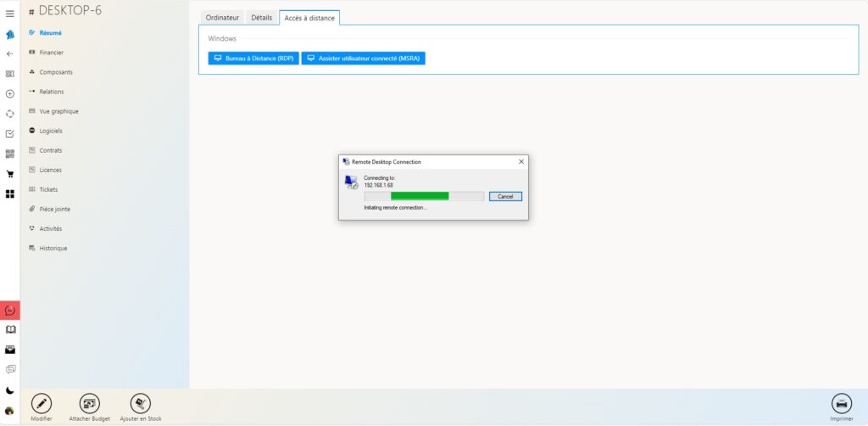Click Assister utilisateur connecté (MSRA) button

click(364, 59)
